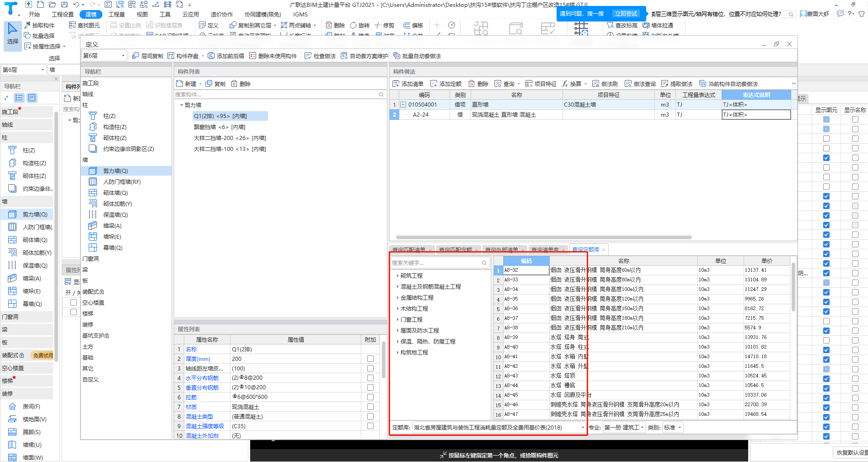Tick the 附加 checkbox for 拉筋
Image resolution: width=868 pixels, height=462 pixels.
370,397
